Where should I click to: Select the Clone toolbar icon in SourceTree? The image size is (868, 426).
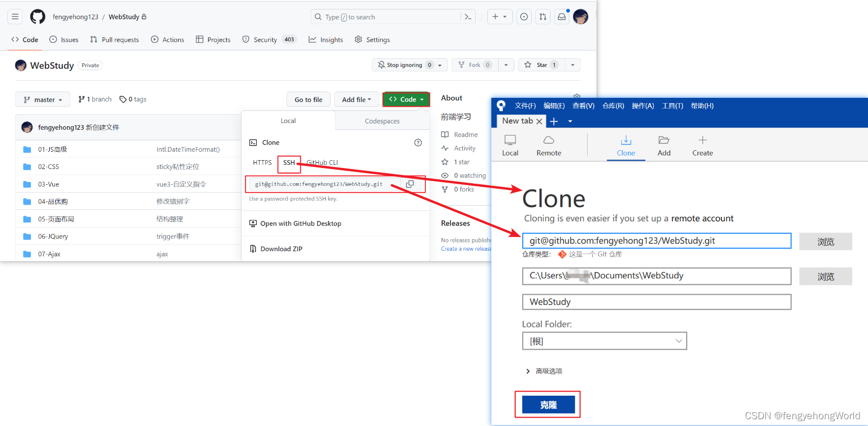[626, 145]
